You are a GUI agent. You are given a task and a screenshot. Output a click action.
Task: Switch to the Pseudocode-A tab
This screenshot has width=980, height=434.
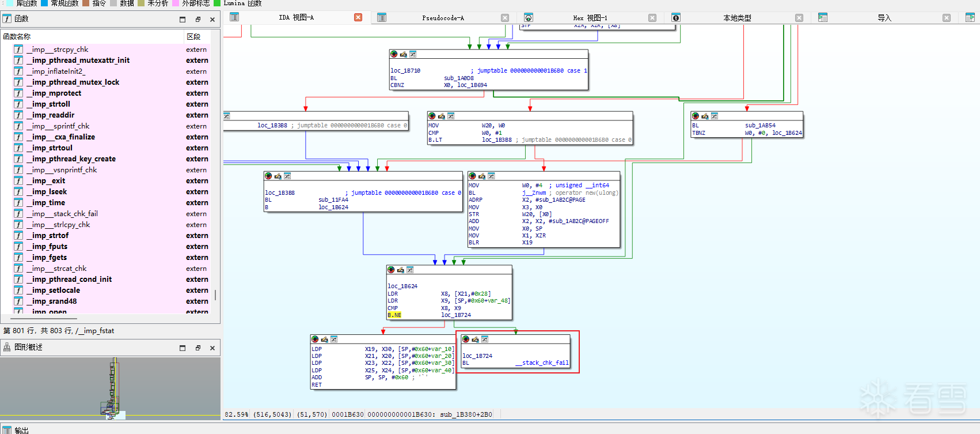tap(443, 18)
